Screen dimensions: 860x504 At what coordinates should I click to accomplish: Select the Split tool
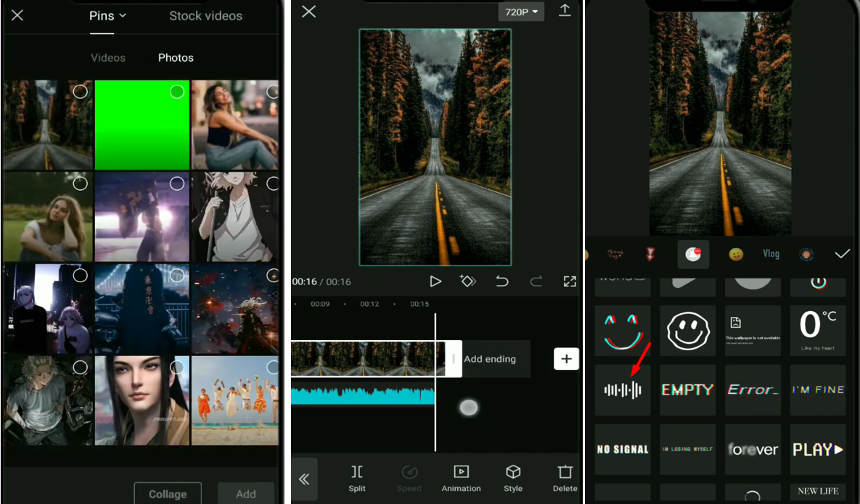click(x=357, y=479)
